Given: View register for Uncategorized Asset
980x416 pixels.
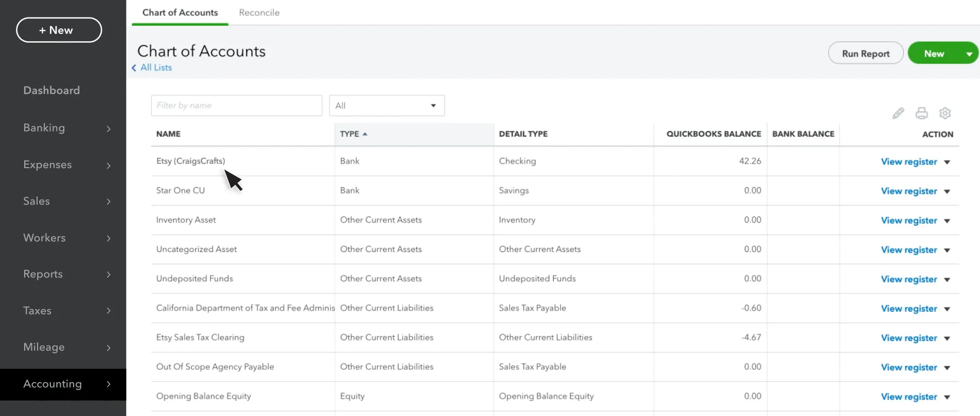Looking at the screenshot, I should coord(909,249).
